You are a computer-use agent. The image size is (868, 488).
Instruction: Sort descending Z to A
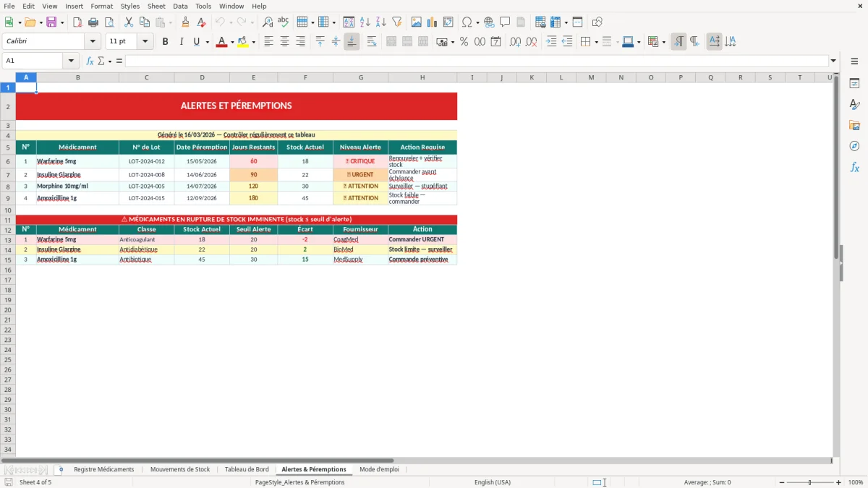(381, 22)
